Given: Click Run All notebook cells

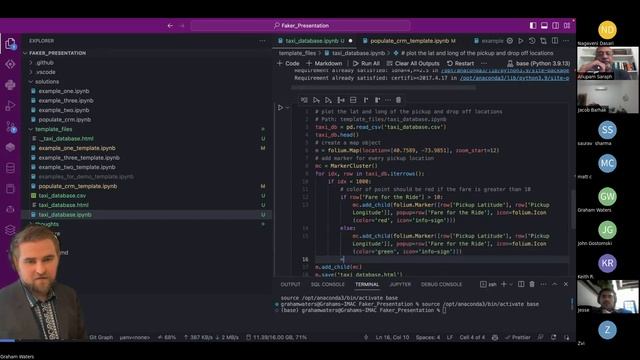Looking at the screenshot, I should (366, 63).
